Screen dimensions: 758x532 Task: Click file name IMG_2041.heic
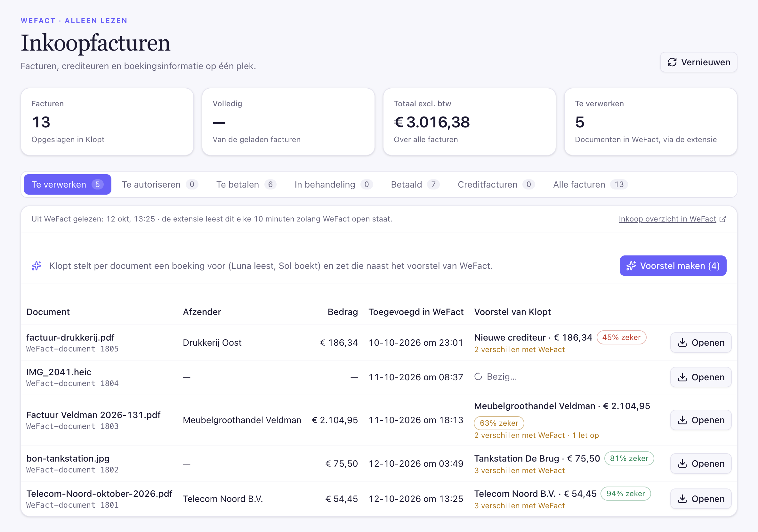[59, 372]
